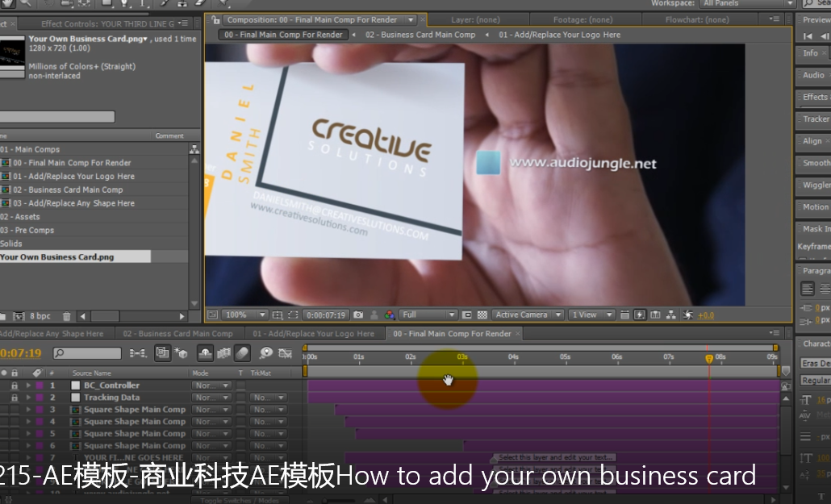Toggle Frame Blending for all layers
This screenshot has height=504, width=831.
pyautogui.click(x=223, y=353)
